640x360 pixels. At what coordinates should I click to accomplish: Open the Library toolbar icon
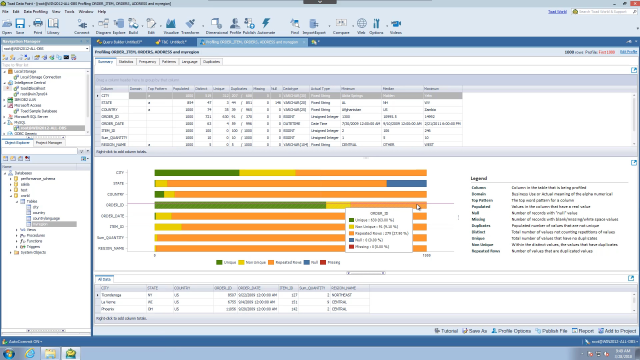(x=53, y=26)
